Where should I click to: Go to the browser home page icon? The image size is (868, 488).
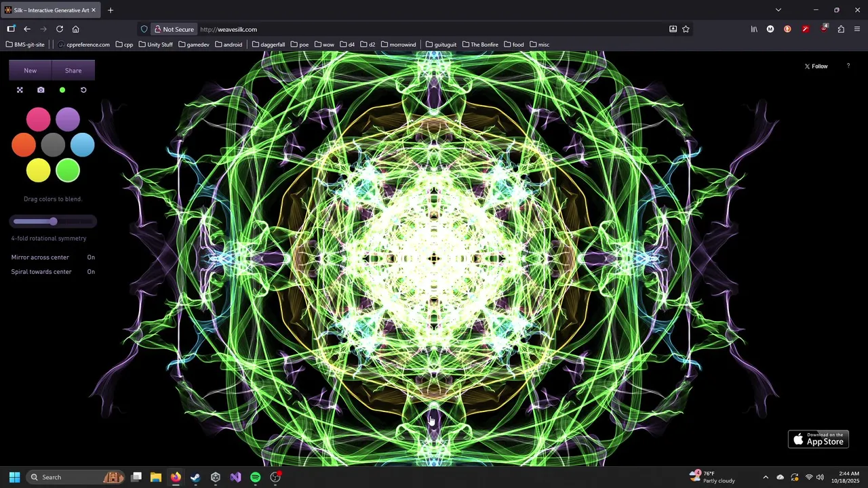pos(75,29)
